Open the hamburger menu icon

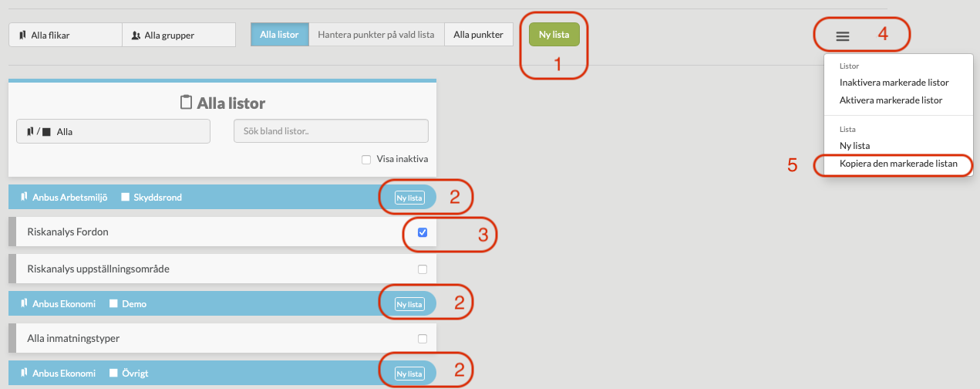pyautogui.click(x=843, y=36)
